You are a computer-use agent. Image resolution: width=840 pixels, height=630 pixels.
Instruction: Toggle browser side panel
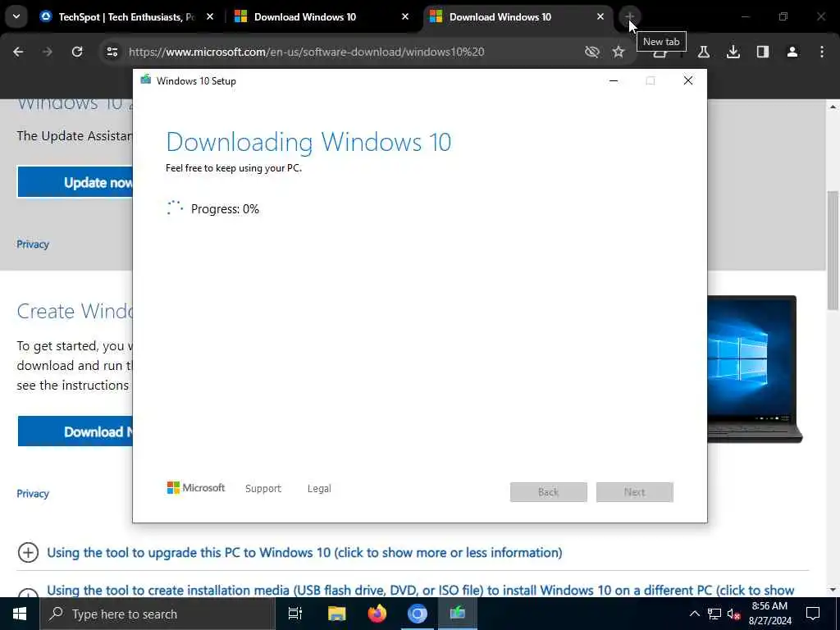pos(763,52)
